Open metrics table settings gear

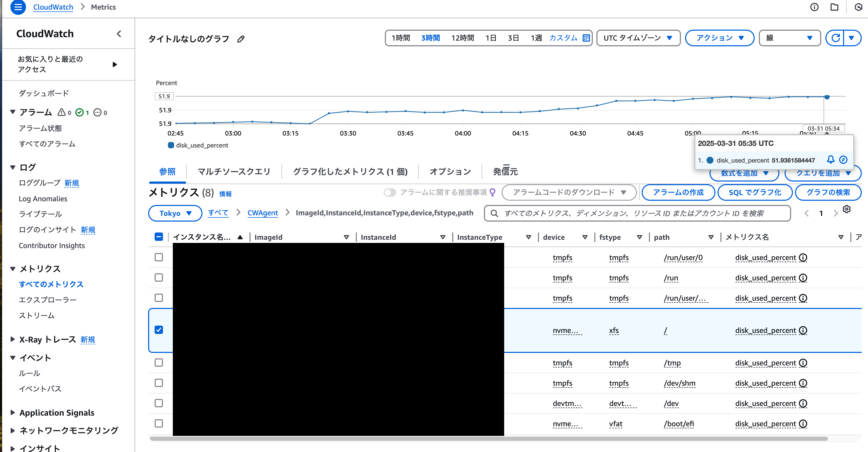click(x=847, y=209)
